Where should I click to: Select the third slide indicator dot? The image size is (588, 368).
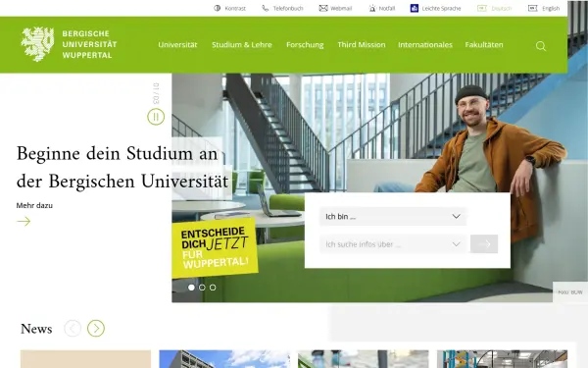[x=213, y=288]
